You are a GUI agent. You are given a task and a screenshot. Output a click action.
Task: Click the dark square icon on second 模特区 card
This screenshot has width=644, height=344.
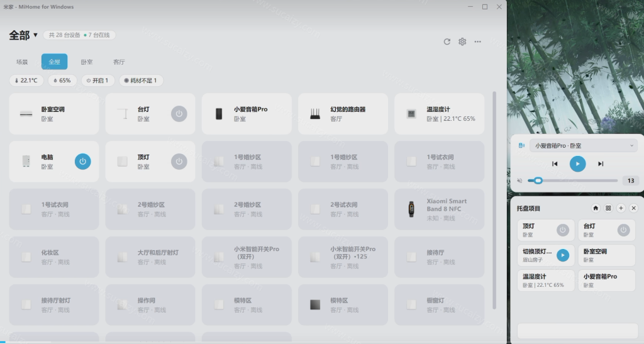pos(315,304)
